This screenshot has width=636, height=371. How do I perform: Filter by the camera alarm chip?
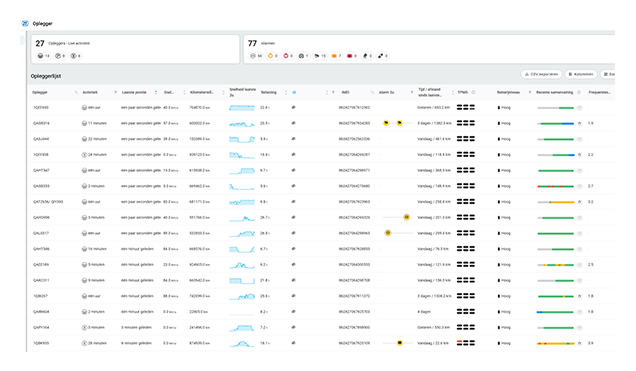point(303,56)
